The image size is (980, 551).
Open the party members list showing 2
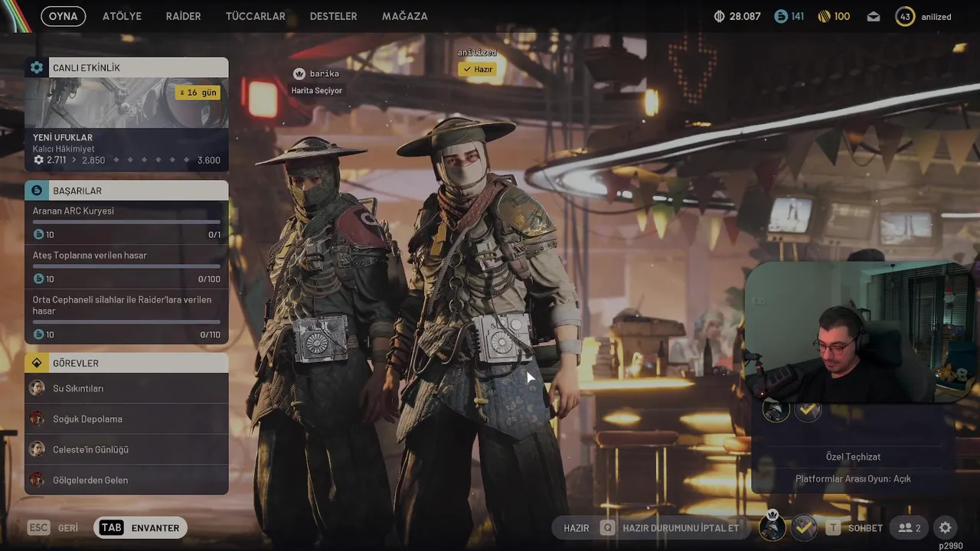(910, 528)
